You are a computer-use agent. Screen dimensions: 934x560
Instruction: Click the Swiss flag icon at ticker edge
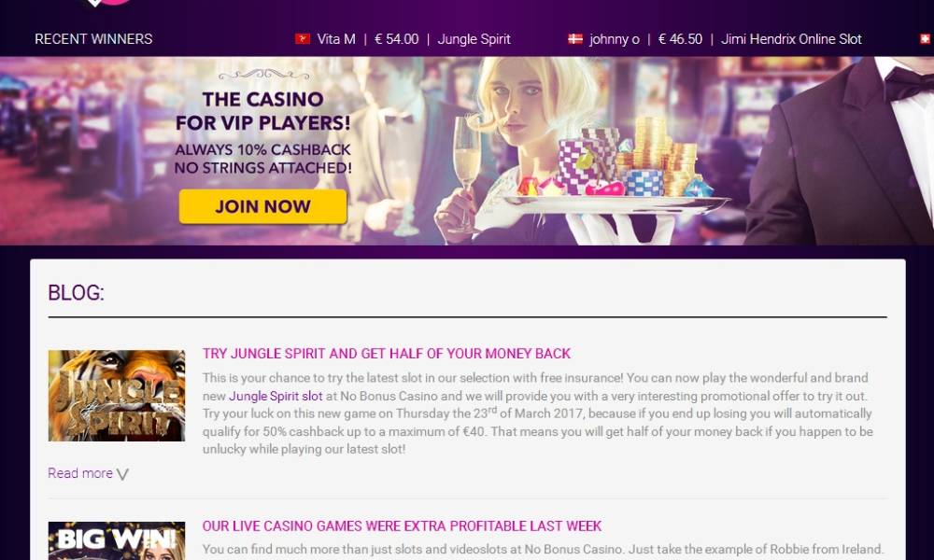[x=926, y=39]
